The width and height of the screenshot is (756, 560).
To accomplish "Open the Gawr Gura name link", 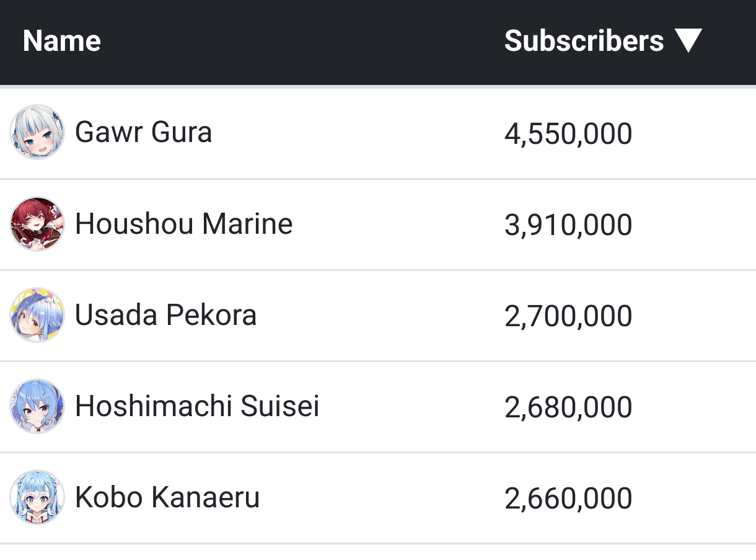I will click(144, 132).
